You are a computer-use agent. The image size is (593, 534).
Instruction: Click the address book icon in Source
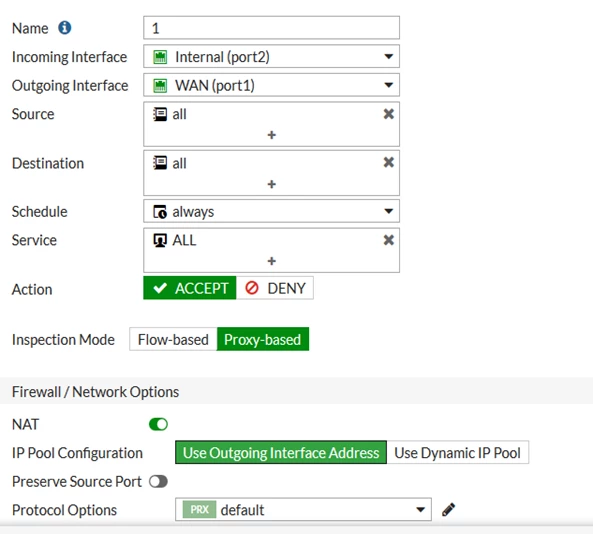[x=160, y=114]
